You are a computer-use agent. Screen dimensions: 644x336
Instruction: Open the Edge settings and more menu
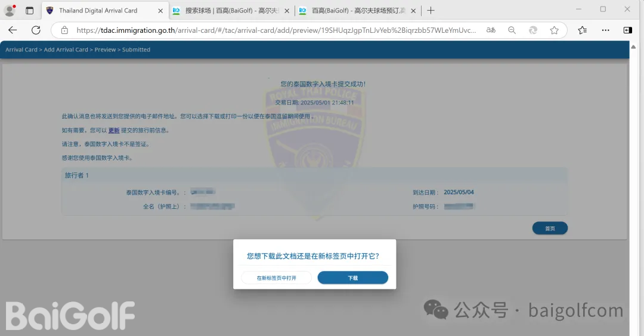click(x=605, y=30)
